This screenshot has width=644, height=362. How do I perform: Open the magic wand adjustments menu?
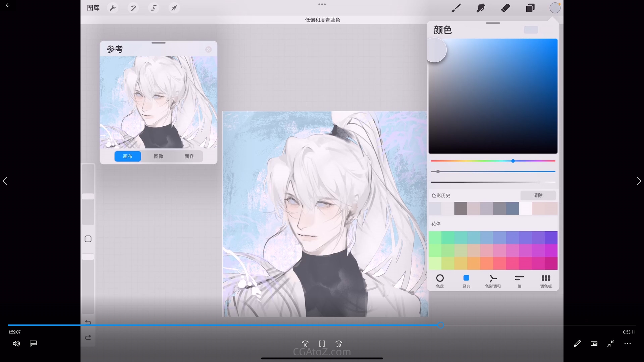[x=133, y=8]
